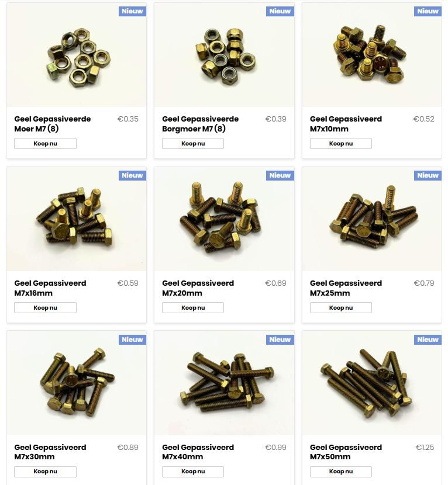View the M7x20mm bolts product image
Image resolution: width=448 pixels, height=485 pixels.
click(224, 219)
